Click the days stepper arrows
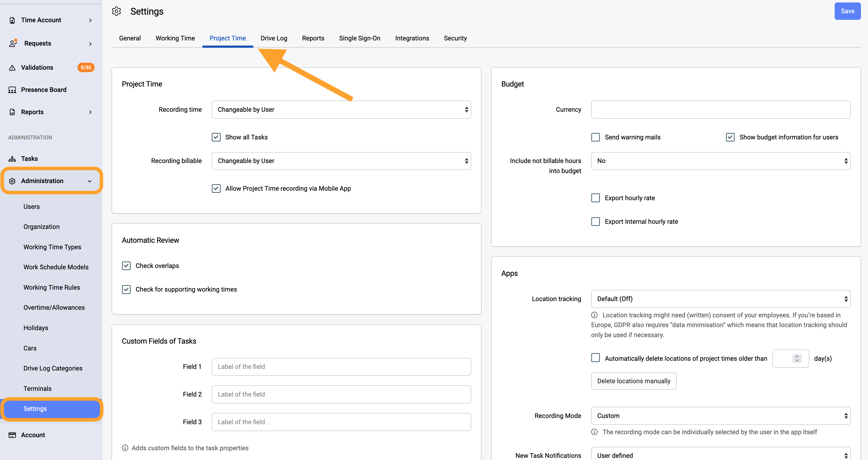This screenshot has width=868, height=460. point(797,359)
